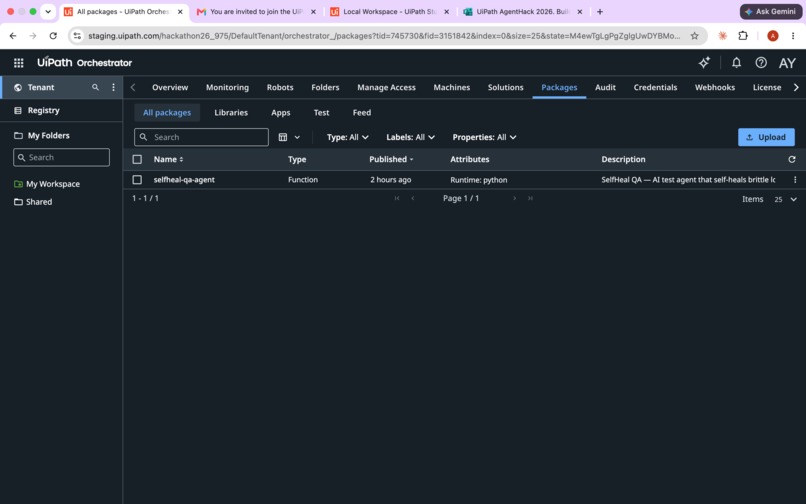806x504 pixels.
Task: Switch to the Folders tab
Action: pos(325,87)
